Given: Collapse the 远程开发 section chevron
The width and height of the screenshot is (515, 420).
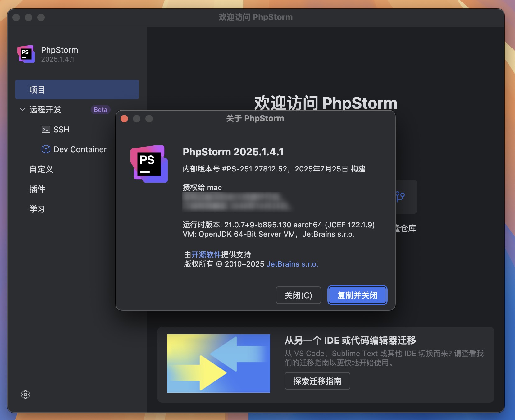Looking at the screenshot, I should pyautogui.click(x=22, y=110).
